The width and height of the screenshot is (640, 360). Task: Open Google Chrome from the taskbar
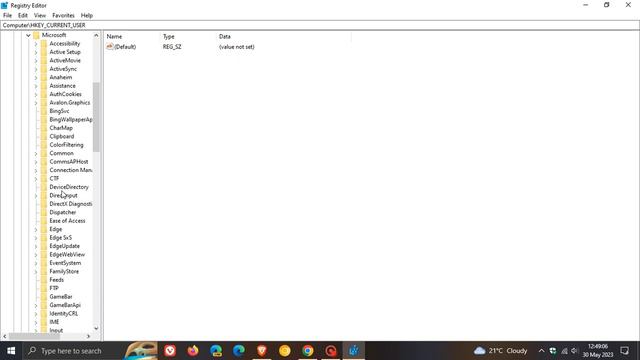coord(308,351)
